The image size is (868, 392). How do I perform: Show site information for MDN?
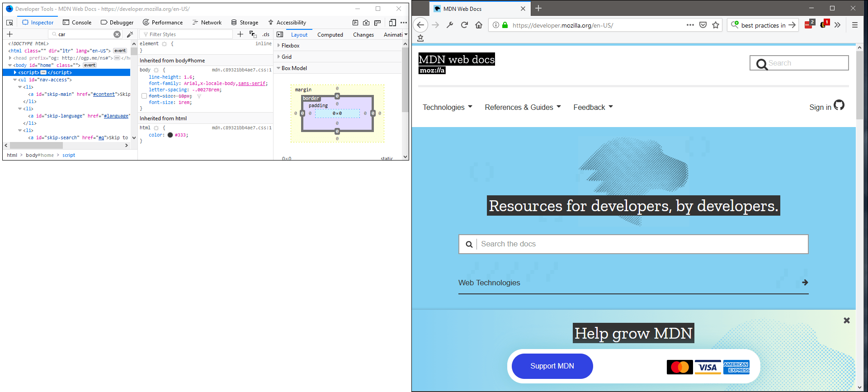click(496, 25)
